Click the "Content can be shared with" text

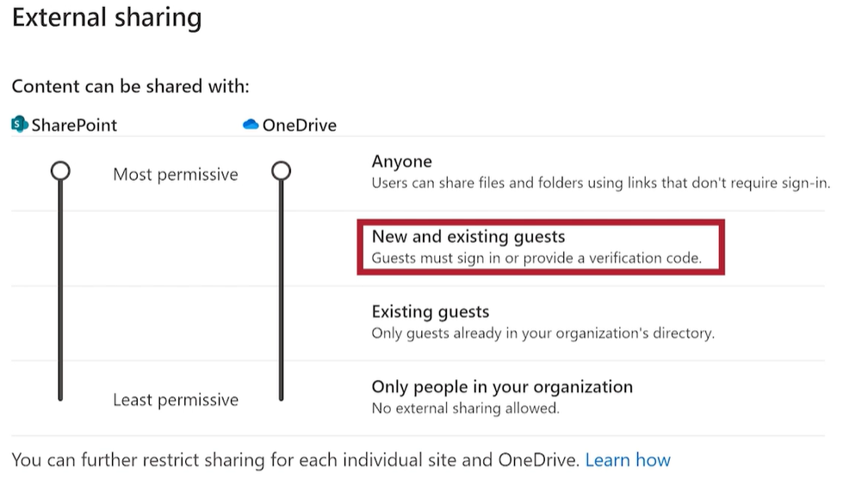[x=130, y=87]
